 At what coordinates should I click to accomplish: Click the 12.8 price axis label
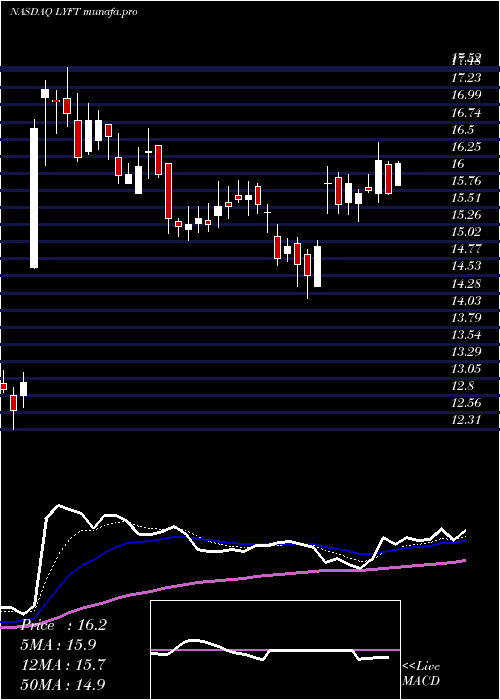464,385
